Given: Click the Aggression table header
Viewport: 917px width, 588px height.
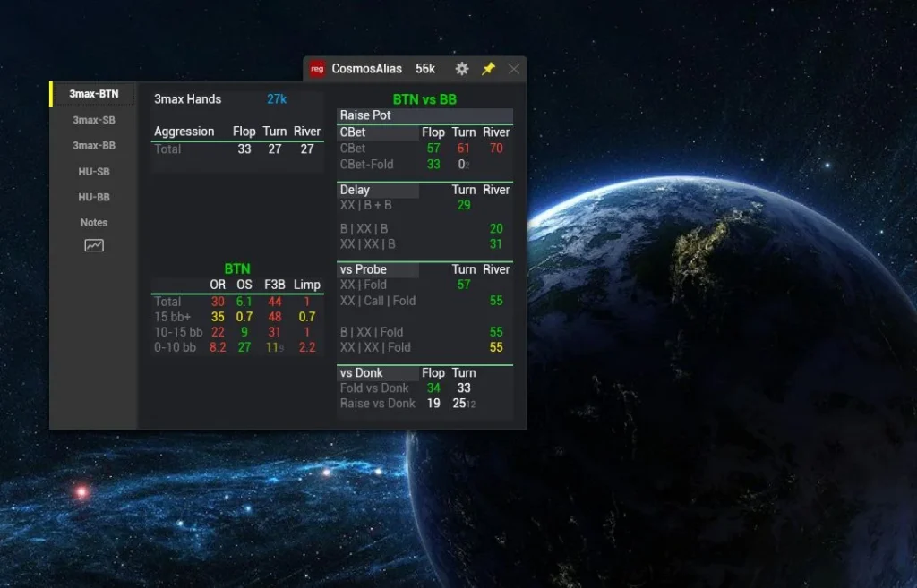Looking at the screenshot, I should [x=184, y=132].
